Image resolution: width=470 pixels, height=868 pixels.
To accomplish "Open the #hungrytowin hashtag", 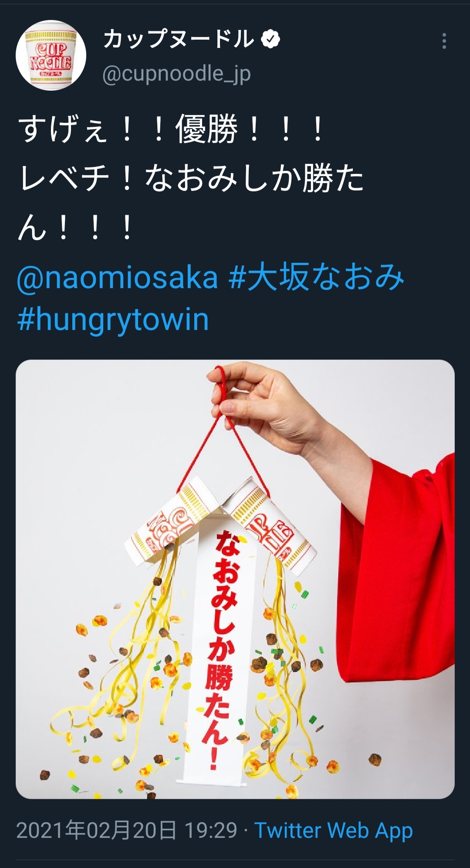I will (113, 320).
